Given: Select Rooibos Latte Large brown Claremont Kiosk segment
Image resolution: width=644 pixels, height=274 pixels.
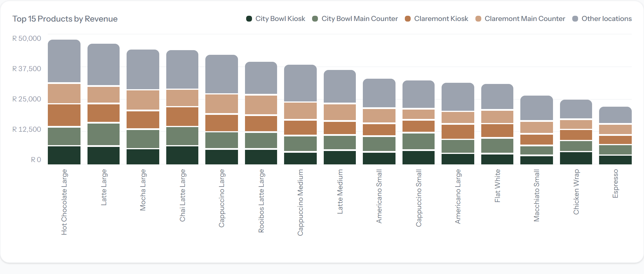Looking at the screenshot, I should [x=261, y=124].
